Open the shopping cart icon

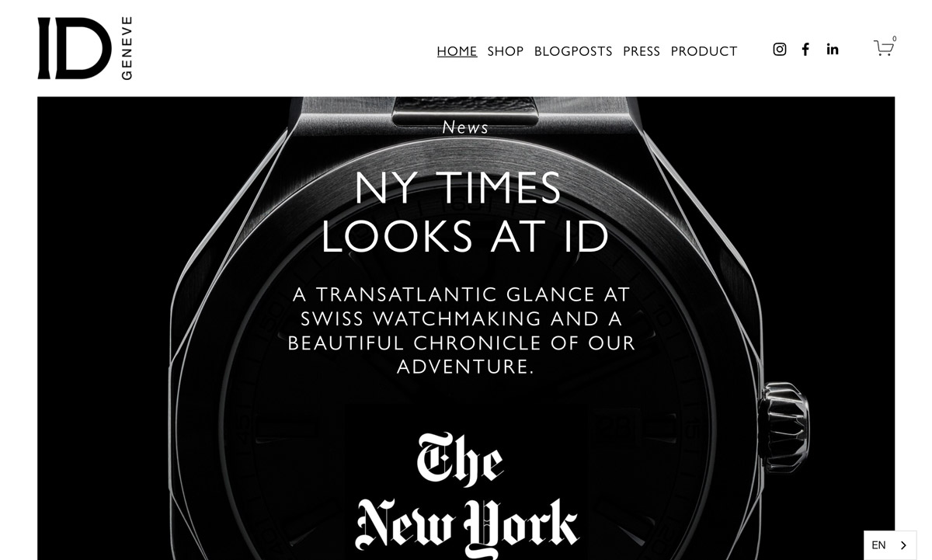883,48
